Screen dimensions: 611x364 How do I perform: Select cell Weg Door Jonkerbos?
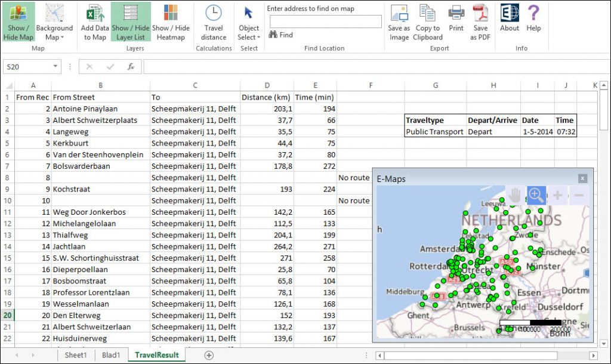coord(100,212)
